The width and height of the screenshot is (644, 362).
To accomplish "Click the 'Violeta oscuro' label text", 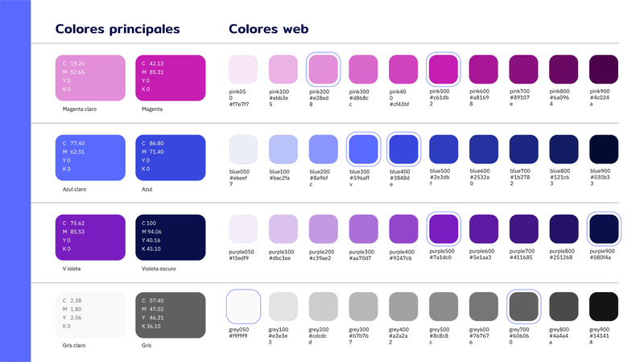I will coord(159,269).
